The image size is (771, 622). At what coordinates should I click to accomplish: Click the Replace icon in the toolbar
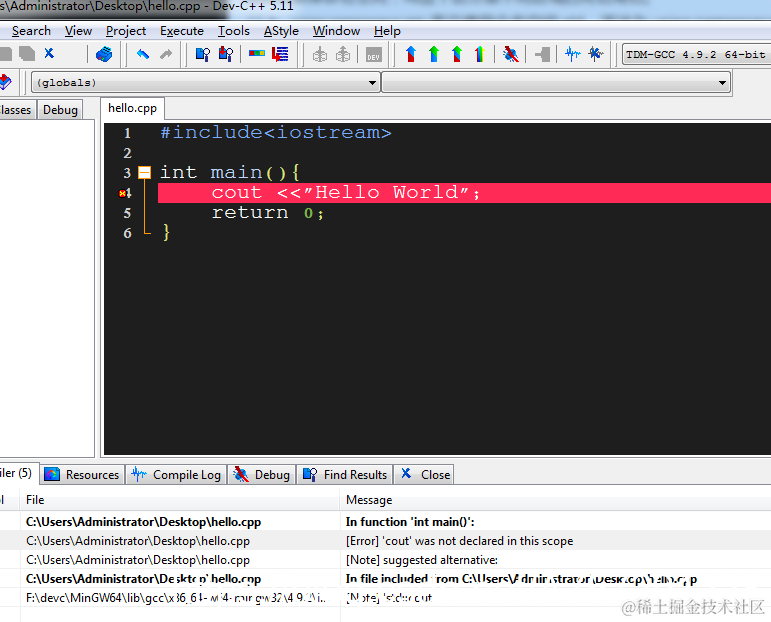pos(226,54)
